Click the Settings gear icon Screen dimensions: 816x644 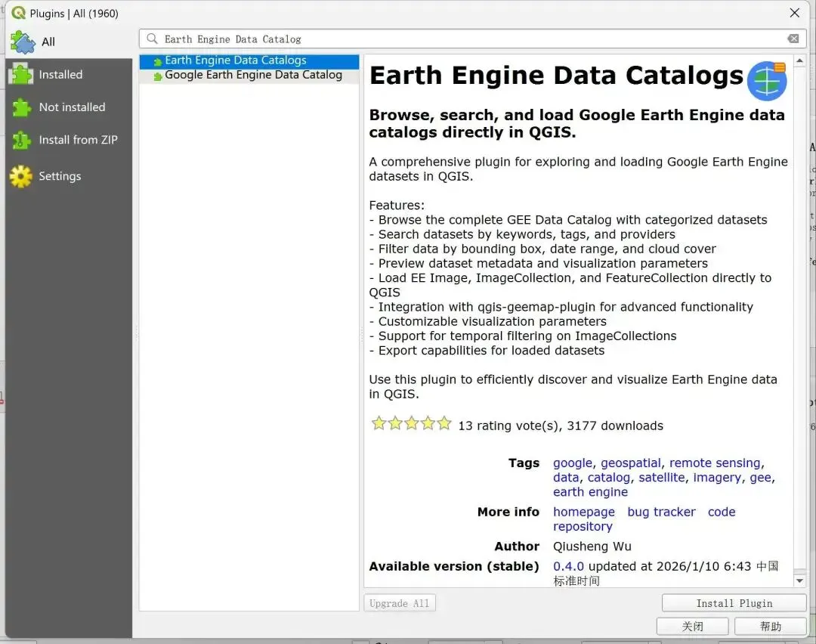tap(21, 176)
